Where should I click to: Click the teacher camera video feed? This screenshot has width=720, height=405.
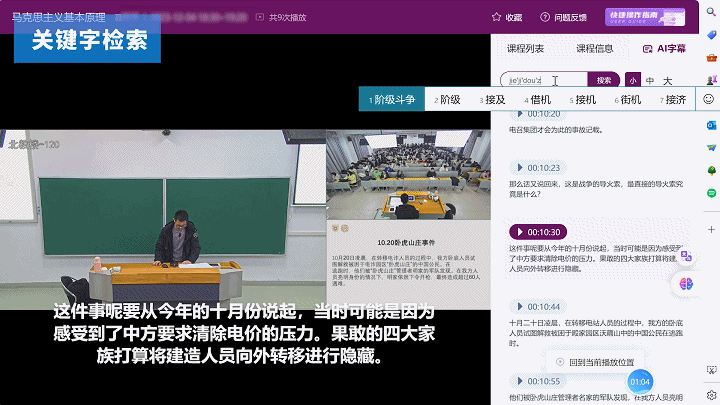[163, 219]
